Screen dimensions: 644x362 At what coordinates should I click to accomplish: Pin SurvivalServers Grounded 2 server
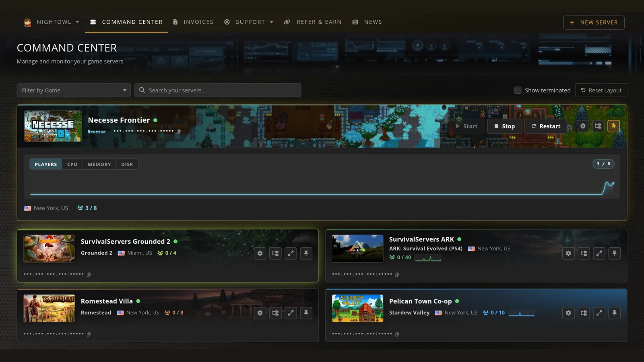point(306,253)
